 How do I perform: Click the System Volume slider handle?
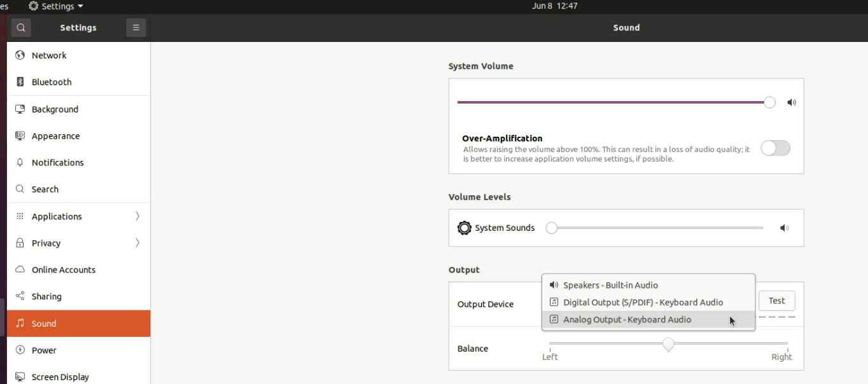(769, 102)
